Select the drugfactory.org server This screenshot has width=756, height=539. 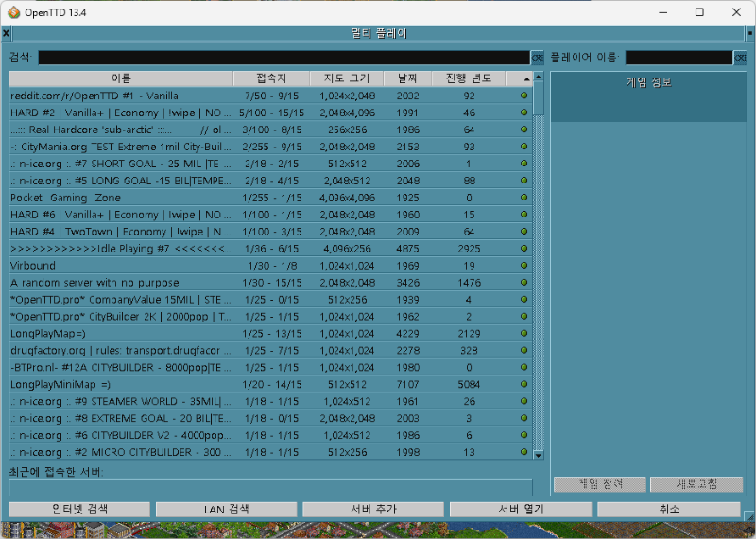pyautogui.click(x=270, y=350)
